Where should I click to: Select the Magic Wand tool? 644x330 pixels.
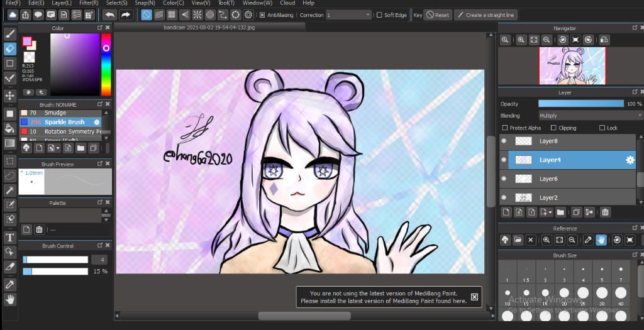pos(10,190)
